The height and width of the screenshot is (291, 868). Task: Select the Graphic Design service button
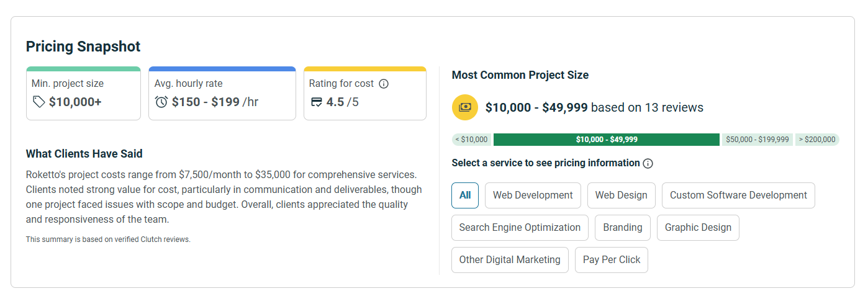[698, 227]
